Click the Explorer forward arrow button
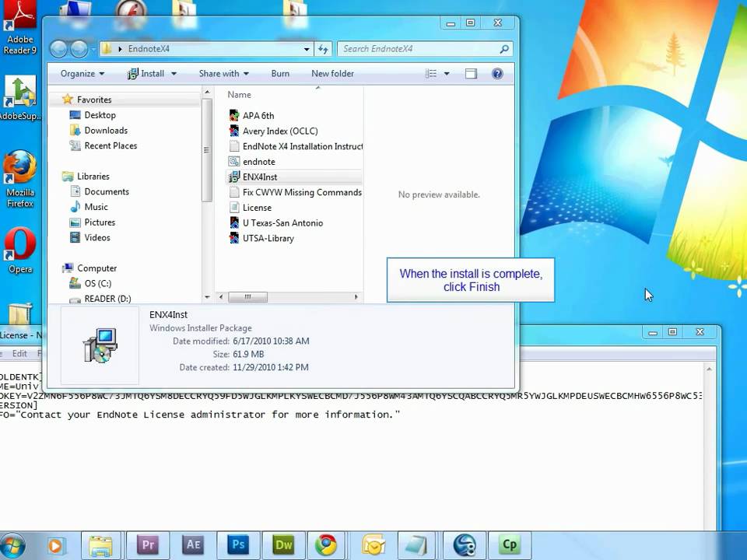The image size is (747, 560). click(79, 48)
